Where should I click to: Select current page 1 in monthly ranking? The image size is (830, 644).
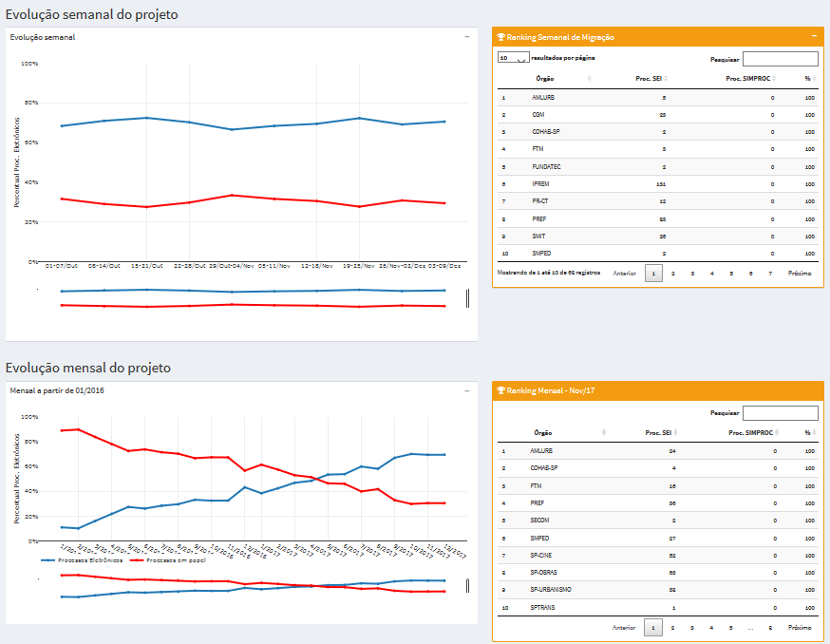coord(653,628)
